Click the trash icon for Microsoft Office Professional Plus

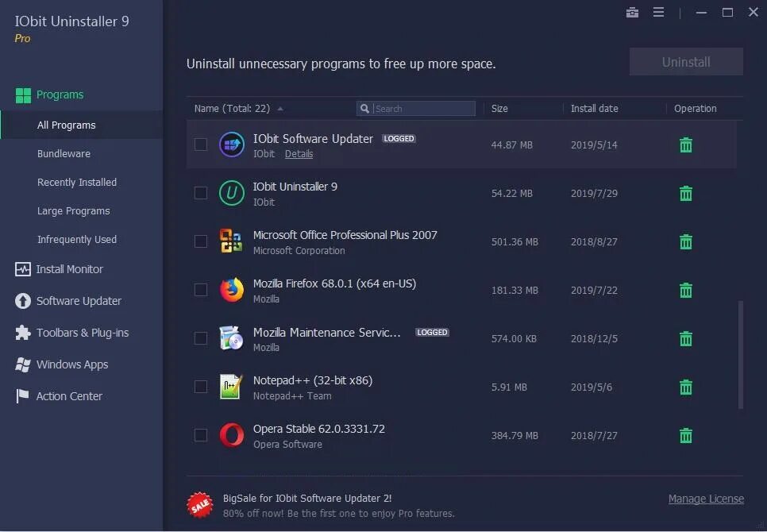point(686,241)
